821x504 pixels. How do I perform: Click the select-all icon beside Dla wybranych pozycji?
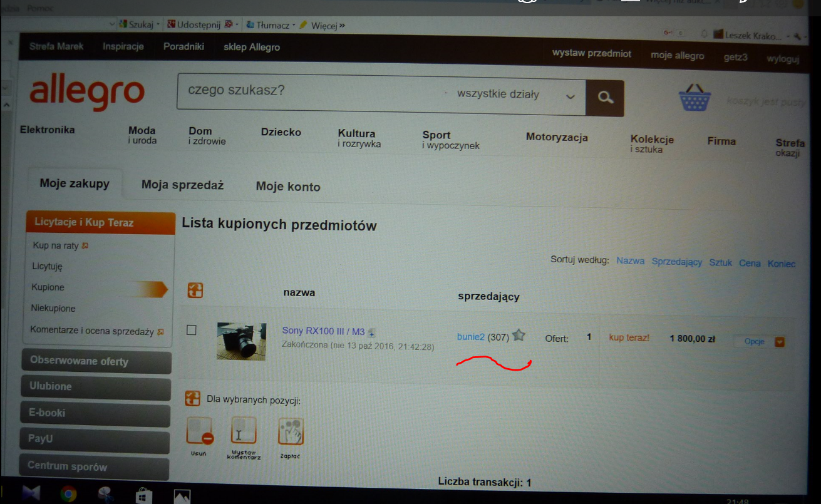coord(193,398)
